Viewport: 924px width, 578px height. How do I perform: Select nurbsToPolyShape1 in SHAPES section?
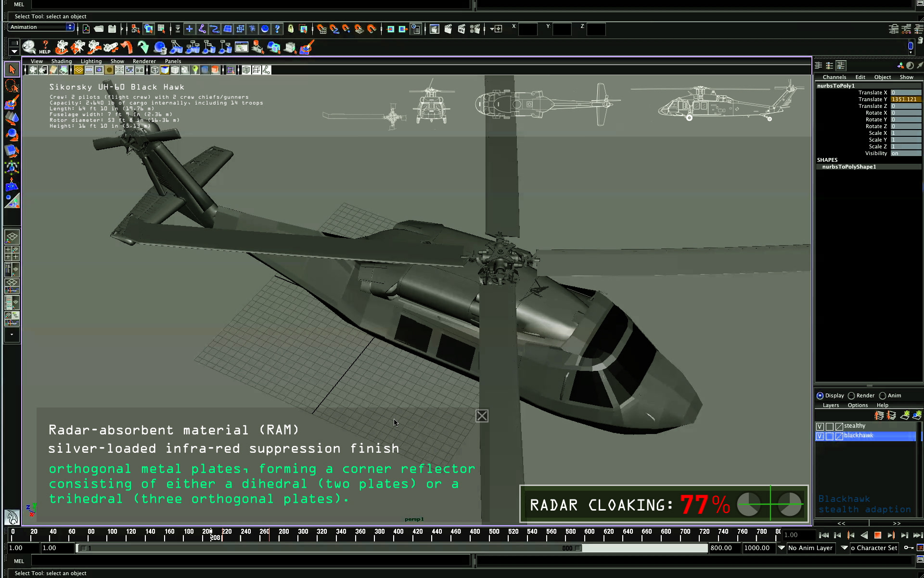coord(849,167)
